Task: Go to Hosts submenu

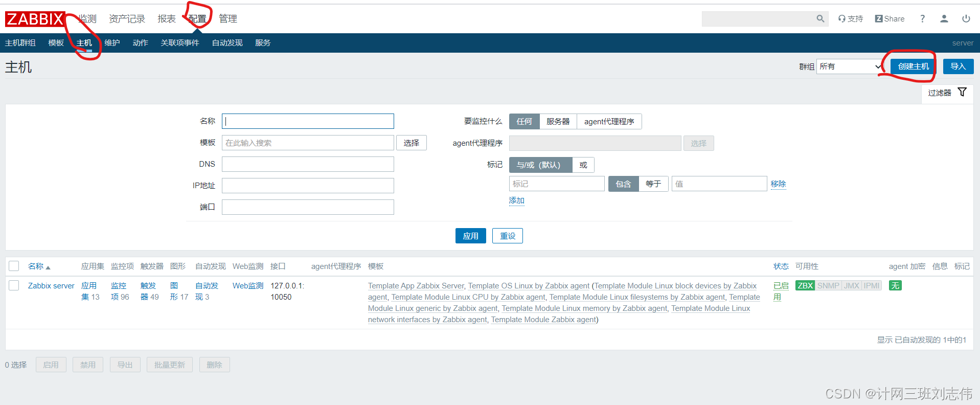Action: click(x=84, y=43)
